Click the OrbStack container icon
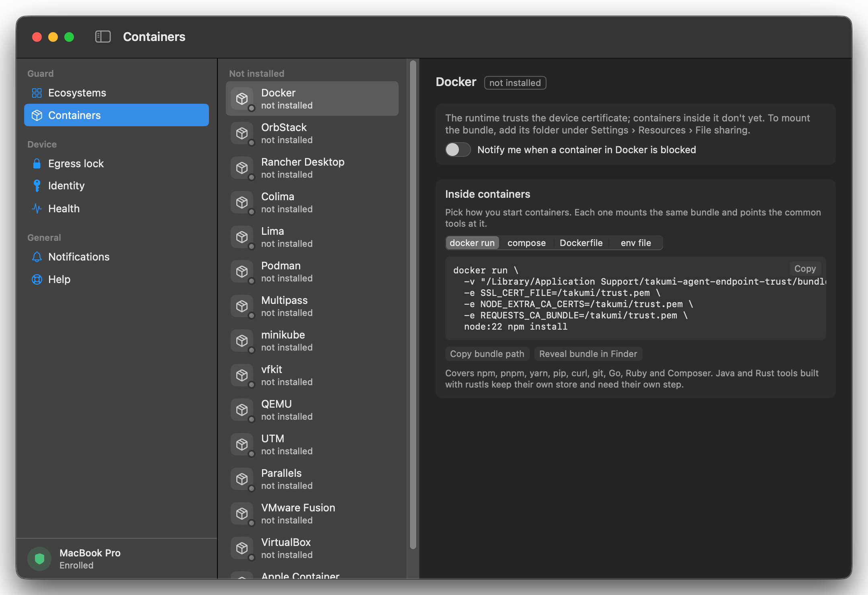Image resolution: width=868 pixels, height=595 pixels. (x=242, y=133)
